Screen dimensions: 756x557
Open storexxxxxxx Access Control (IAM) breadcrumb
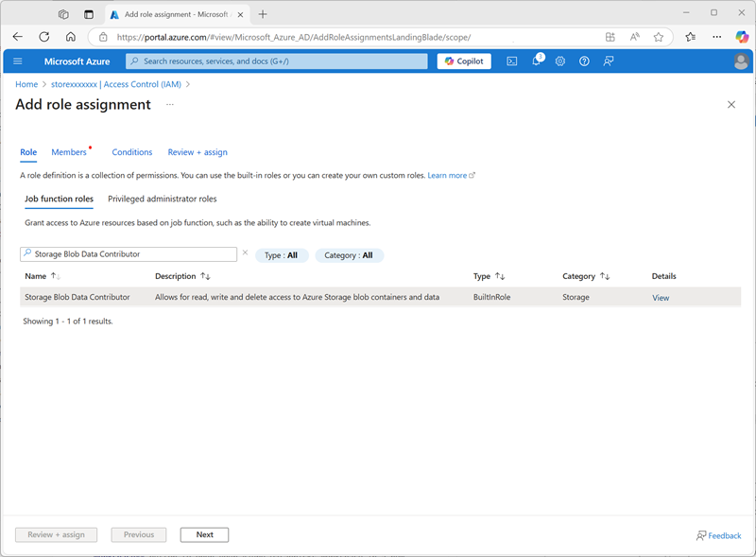116,84
